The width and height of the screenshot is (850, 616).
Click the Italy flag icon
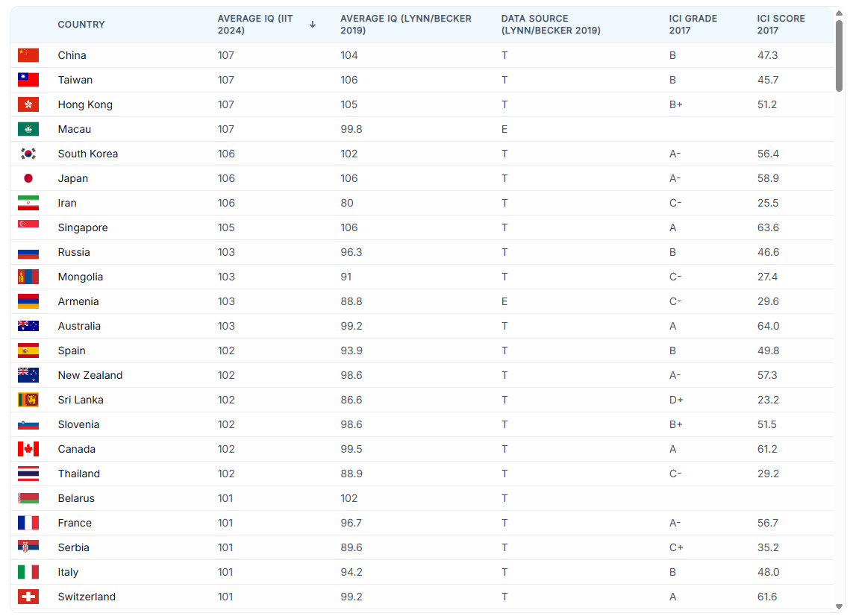[28, 572]
